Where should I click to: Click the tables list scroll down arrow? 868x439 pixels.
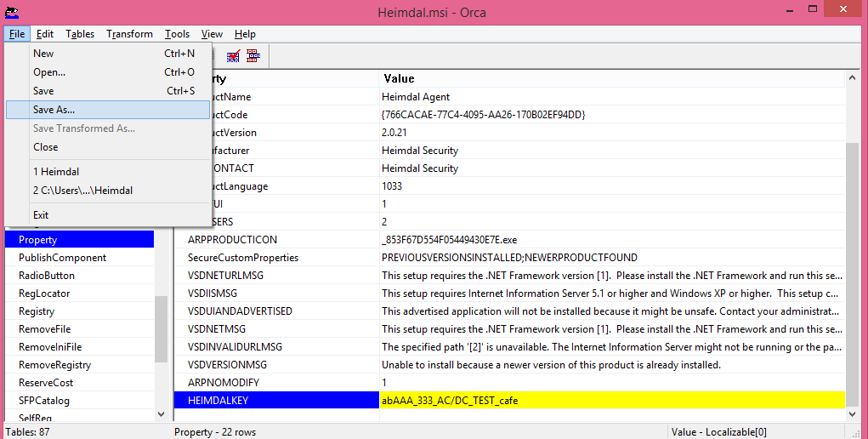(161, 414)
